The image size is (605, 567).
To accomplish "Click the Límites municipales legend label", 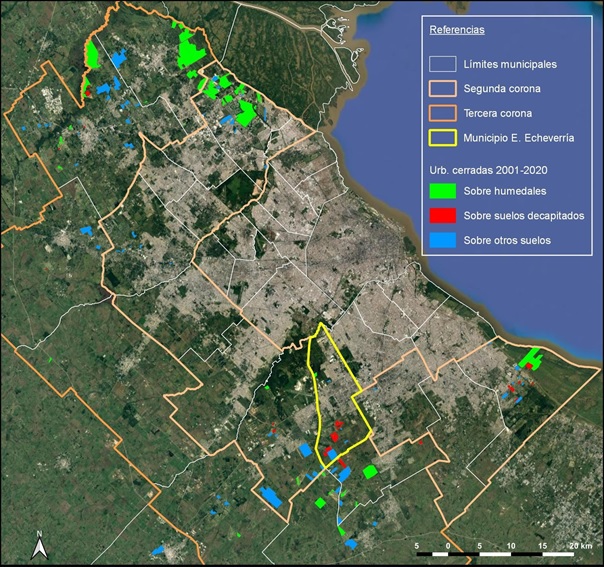I will [x=509, y=64].
